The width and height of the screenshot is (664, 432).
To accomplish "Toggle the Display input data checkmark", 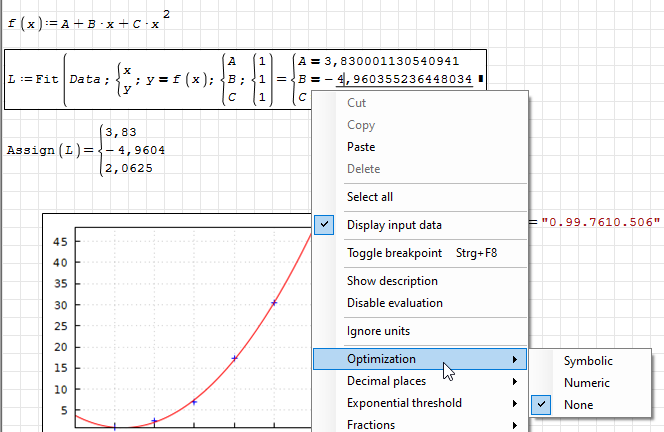I will 393,225.
